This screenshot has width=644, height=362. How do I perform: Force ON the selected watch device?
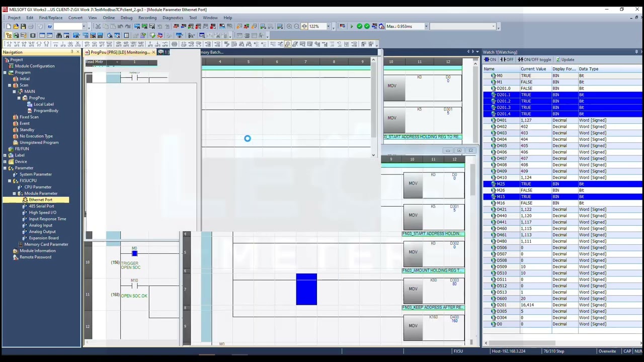(x=491, y=60)
